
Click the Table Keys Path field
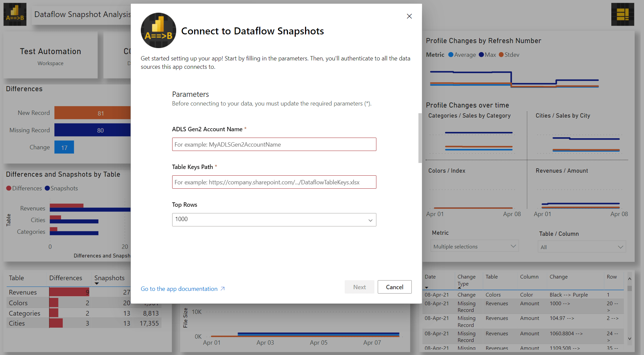click(x=274, y=182)
